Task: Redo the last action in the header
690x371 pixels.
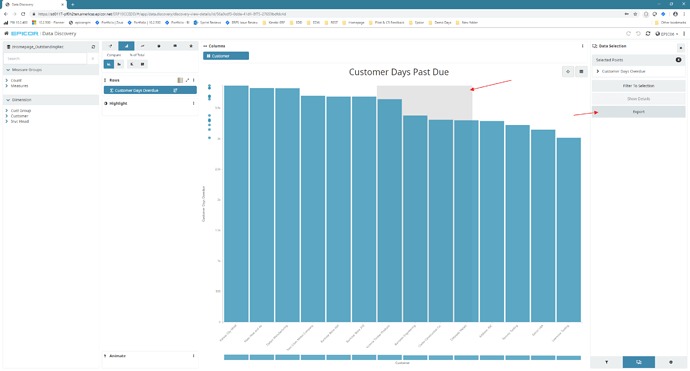Action: [x=628, y=33]
